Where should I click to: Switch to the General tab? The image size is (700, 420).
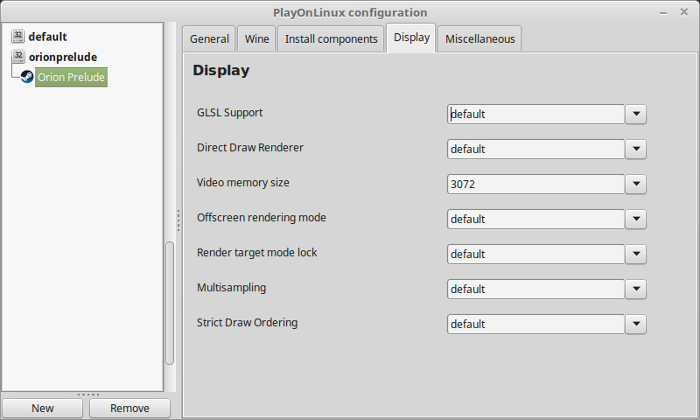209,39
